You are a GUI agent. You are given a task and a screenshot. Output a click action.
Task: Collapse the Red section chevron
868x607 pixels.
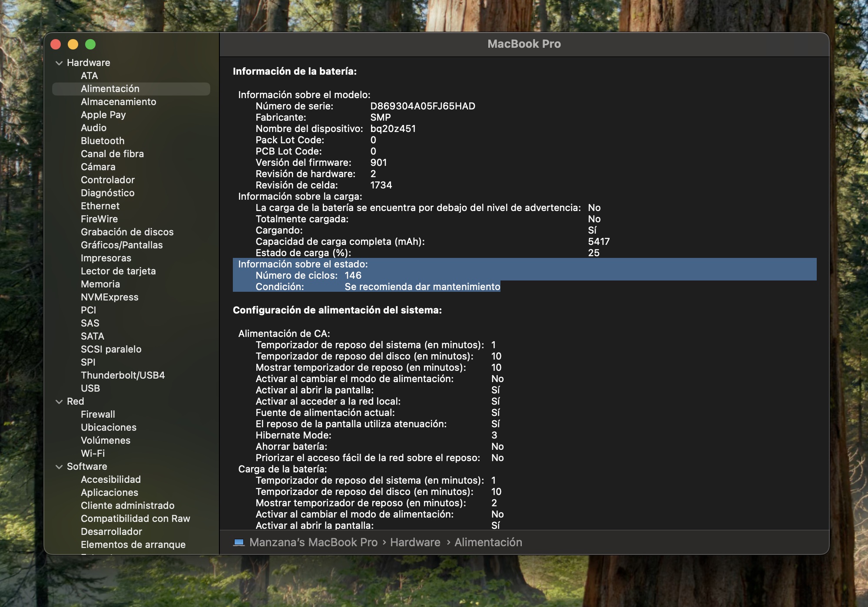point(59,402)
